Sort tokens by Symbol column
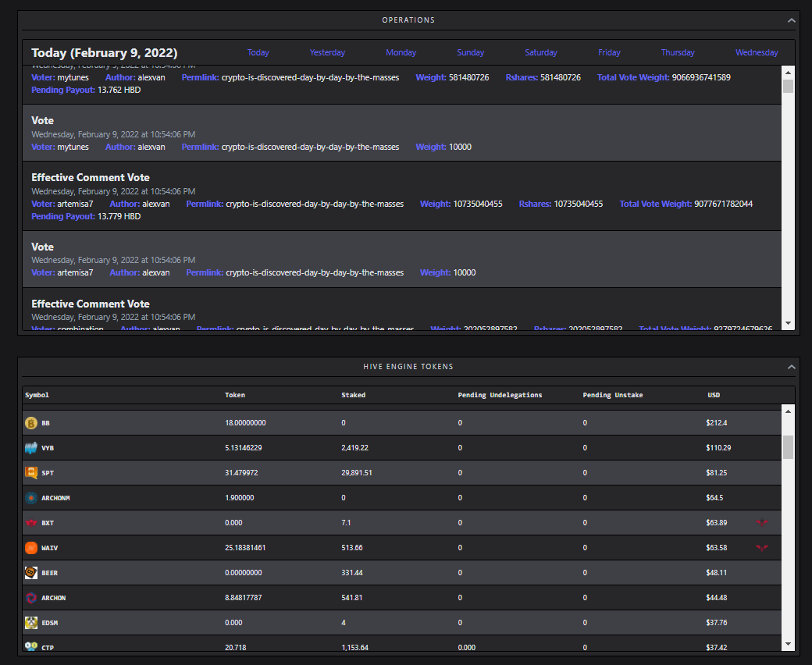 coord(37,395)
